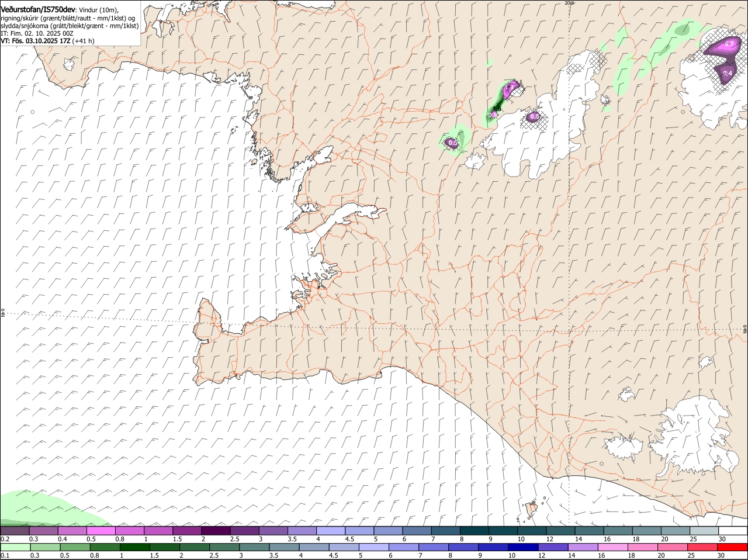The image size is (748, 560).
Task: Click the '20W' longitude label on the map
Action: [569, 3]
